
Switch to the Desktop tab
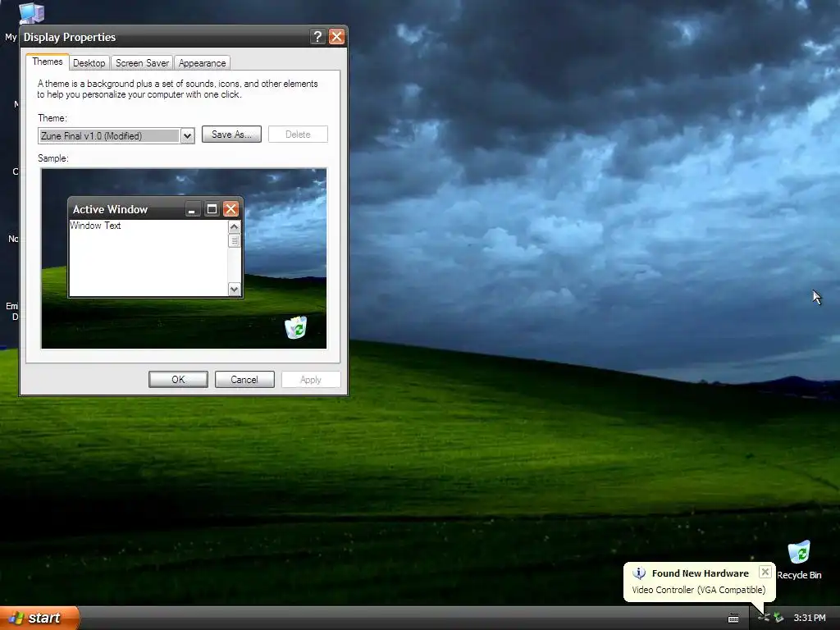[89, 63]
